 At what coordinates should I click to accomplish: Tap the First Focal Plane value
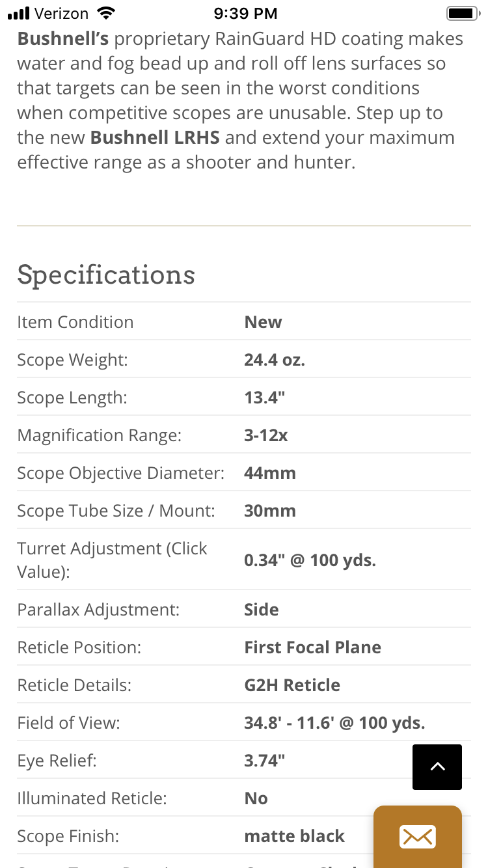(313, 647)
